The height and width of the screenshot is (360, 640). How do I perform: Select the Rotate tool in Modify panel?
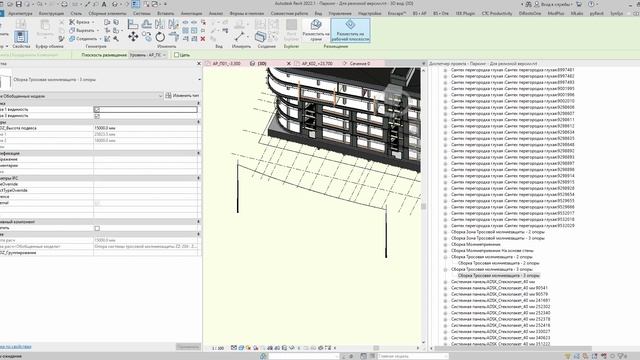(x=160, y=37)
